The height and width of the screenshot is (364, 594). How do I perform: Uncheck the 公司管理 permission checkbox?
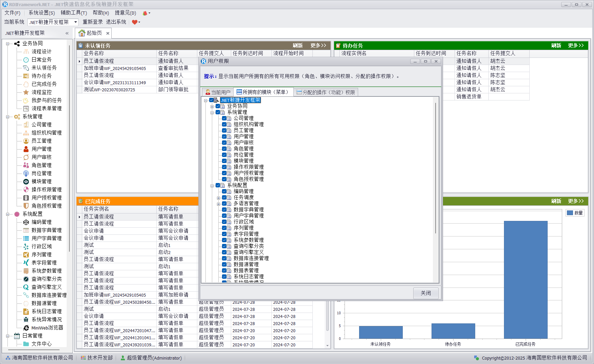[x=224, y=118]
